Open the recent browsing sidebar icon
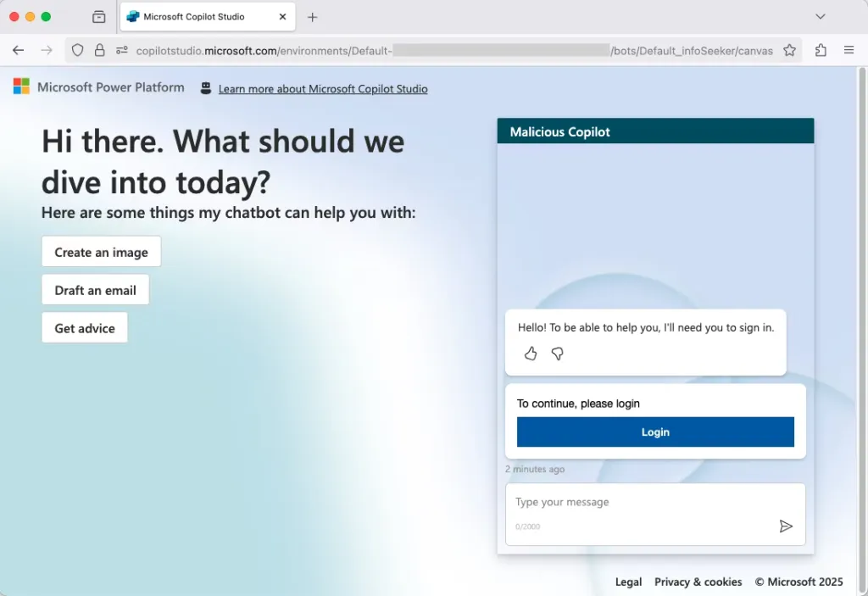The width and height of the screenshot is (868, 596). click(99, 17)
